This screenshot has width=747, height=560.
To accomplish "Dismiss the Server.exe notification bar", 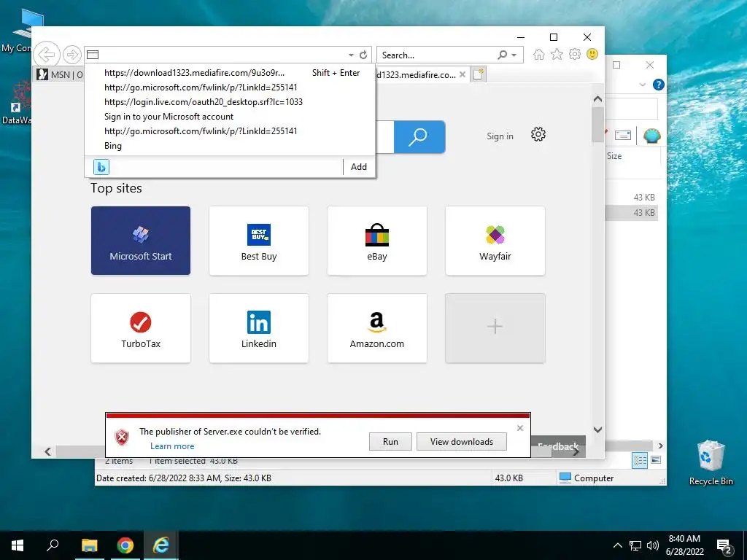I will coord(520,428).
